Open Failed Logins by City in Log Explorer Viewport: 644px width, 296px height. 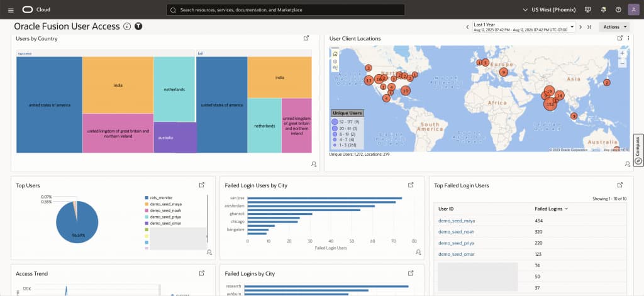coord(411,273)
